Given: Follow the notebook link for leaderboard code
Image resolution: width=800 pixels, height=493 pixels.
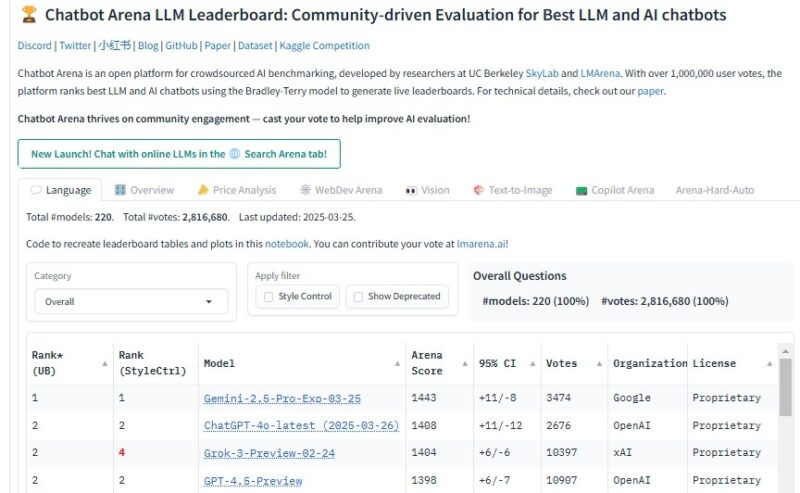Looking at the screenshot, I should [x=286, y=243].
